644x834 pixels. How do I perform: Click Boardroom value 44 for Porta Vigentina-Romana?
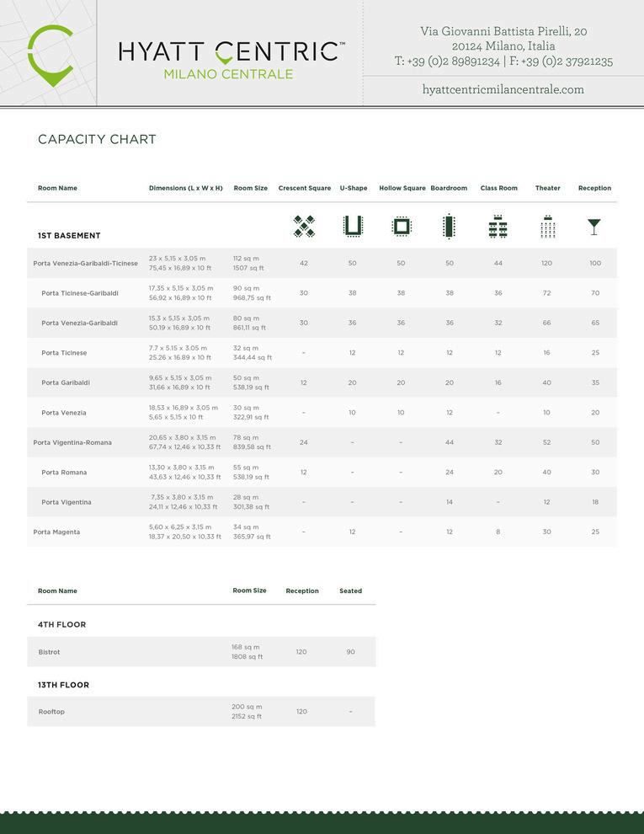450,442
